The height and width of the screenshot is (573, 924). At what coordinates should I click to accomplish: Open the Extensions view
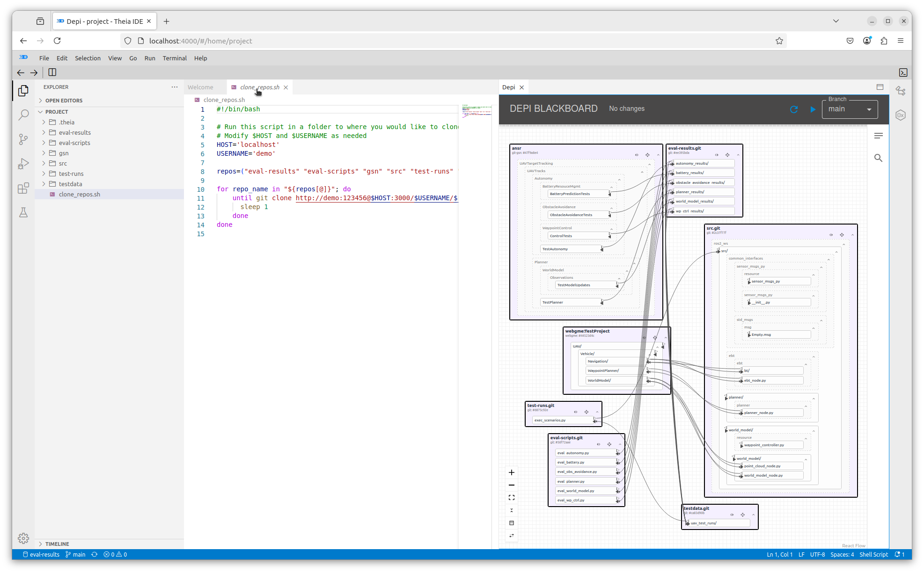coord(23,188)
